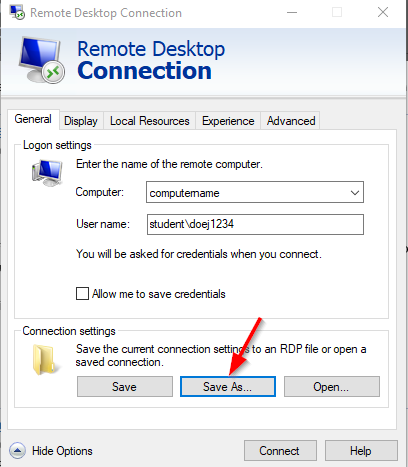The height and width of the screenshot is (467, 408).
Task: Click inside the Computer name text box
Action: pyautogui.click(x=247, y=192)
